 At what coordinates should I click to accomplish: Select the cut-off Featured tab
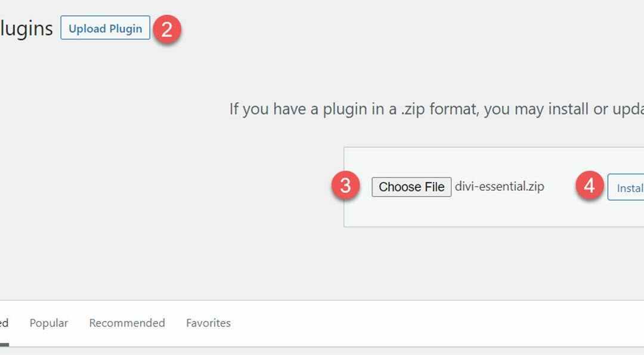tap(4, 323)
